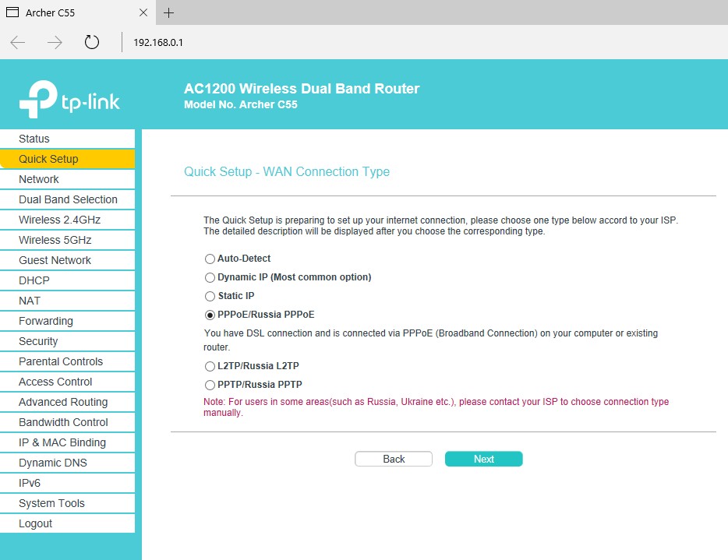The image size is (728, 560).
Task: Click the red Note about Russia, Ukraine
Action: pyautogui.click(x=436, y=407)
